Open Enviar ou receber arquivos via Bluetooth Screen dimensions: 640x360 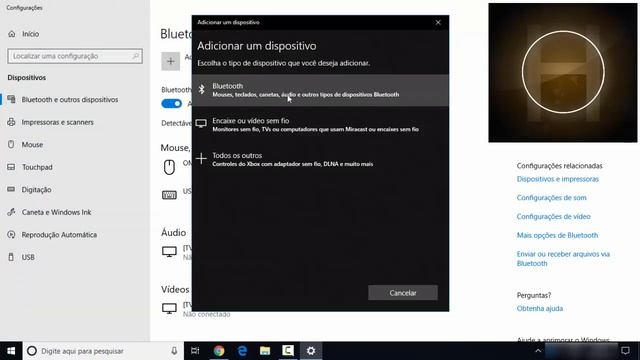click(x=563, y=259)
